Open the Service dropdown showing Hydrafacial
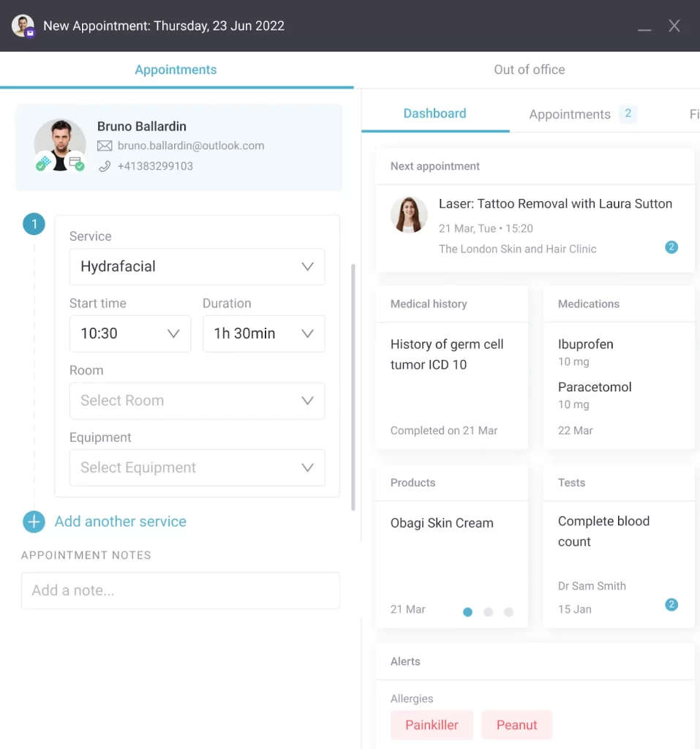This screenshot has height=749, width=700. click(197, 266)
